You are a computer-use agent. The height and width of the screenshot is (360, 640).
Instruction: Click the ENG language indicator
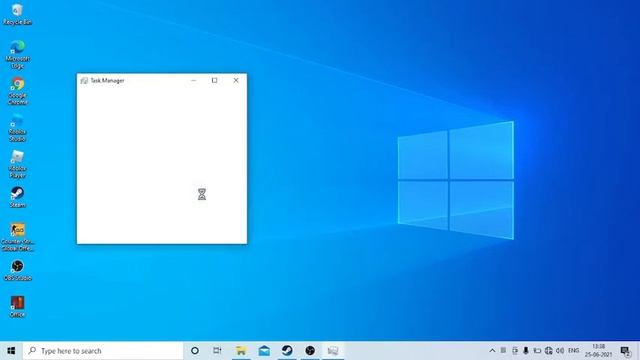(573, 351)
